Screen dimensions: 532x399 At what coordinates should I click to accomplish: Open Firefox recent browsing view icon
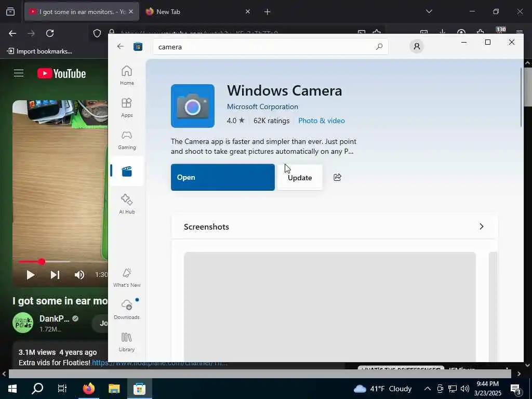click(x=10, y=11)
